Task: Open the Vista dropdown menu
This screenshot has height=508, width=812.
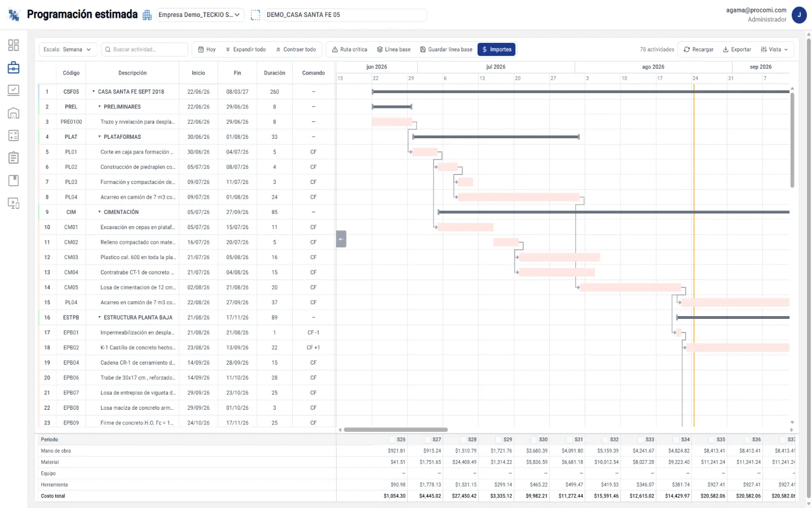Action: [775, 50]
